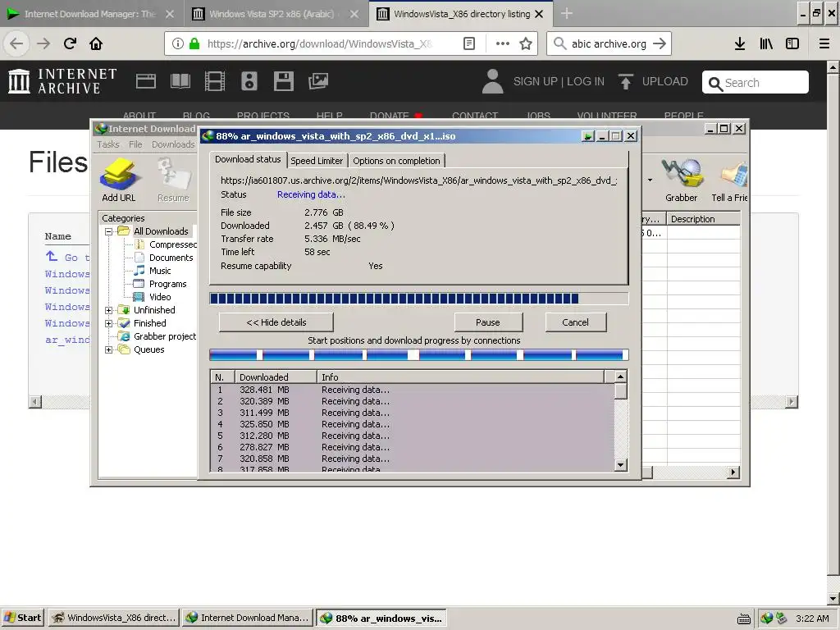Click the SIGN UP | LOG IN link
840x630 pixels.
point(558,81)
